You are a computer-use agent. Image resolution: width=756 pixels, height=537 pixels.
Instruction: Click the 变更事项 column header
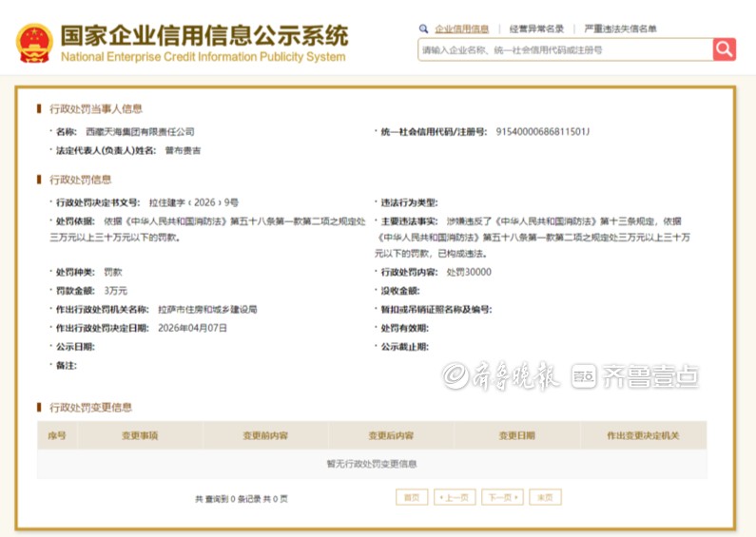pos(139,435)
